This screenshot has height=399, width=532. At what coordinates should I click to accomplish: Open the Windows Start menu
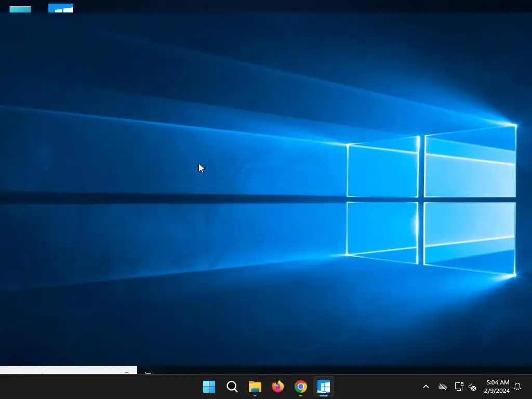tap(209, 387)
